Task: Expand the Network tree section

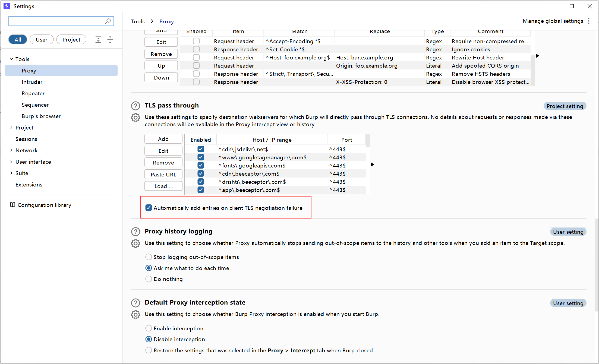Action: (x=11, y=150)
